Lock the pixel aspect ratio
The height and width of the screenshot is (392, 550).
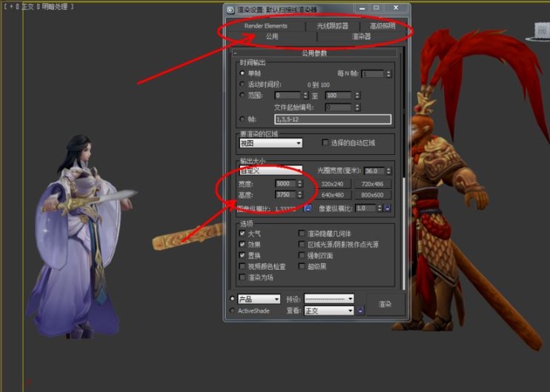point(387,208)
